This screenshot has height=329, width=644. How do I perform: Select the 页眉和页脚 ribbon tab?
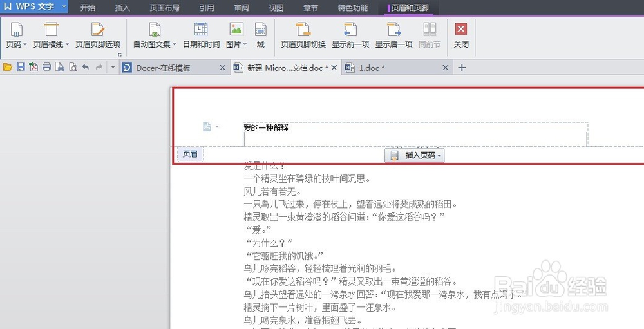pos(409,7)
